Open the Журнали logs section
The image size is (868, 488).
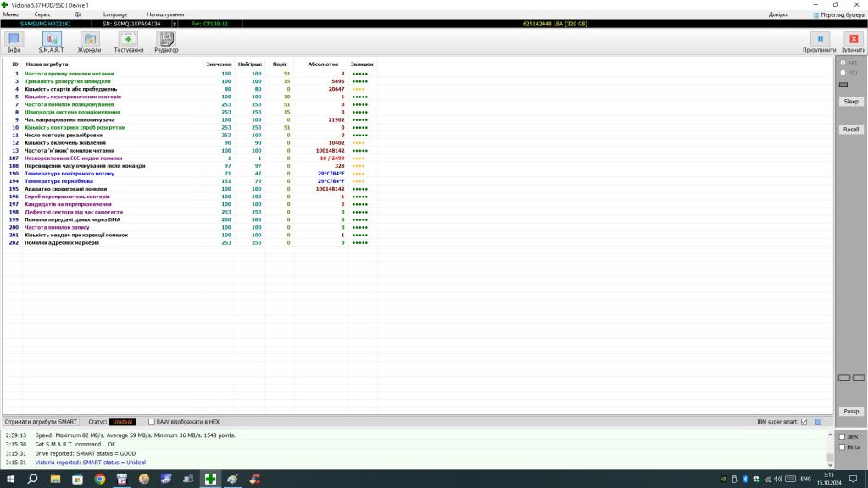[89, 42]
